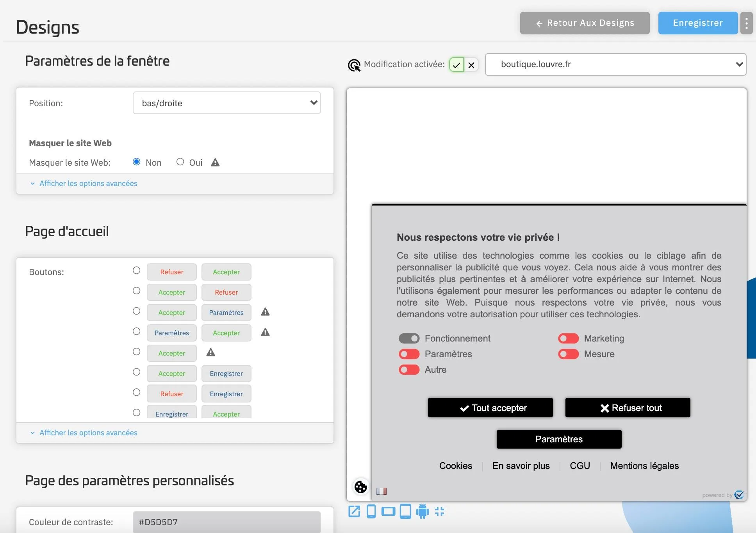Enable modification with green check
Screen dimensions: 756x533
pos(456,65)
